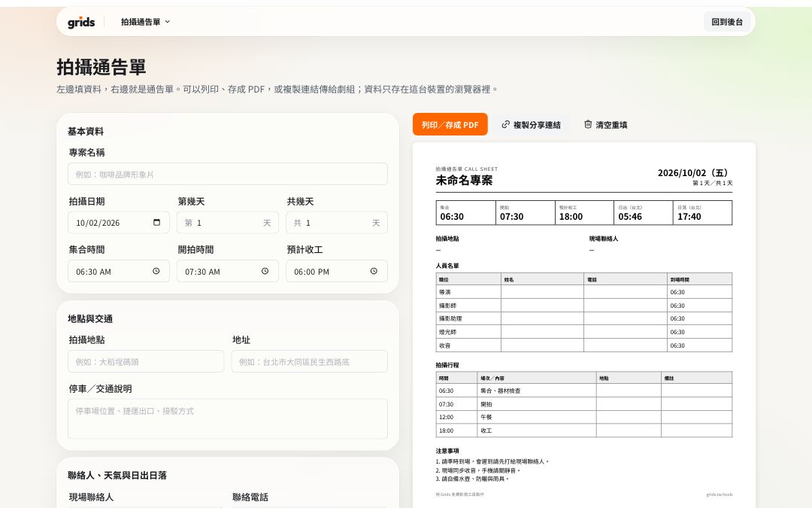812x508 pixels.
Task: Open the clock icon in 預計收工
Action: (x=374, y=271)
